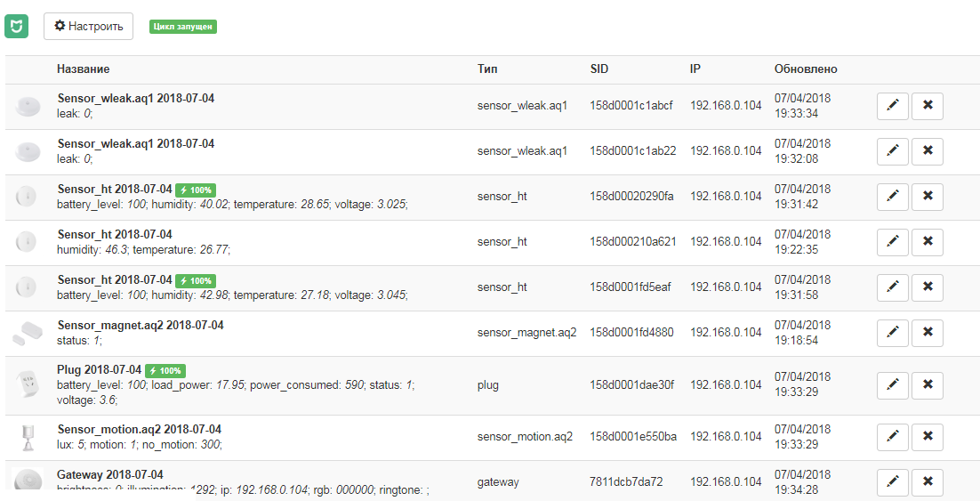The width and height of the screenshot is (980, 501).
Task: Remove the Gateway device
Action: [928, 482]
